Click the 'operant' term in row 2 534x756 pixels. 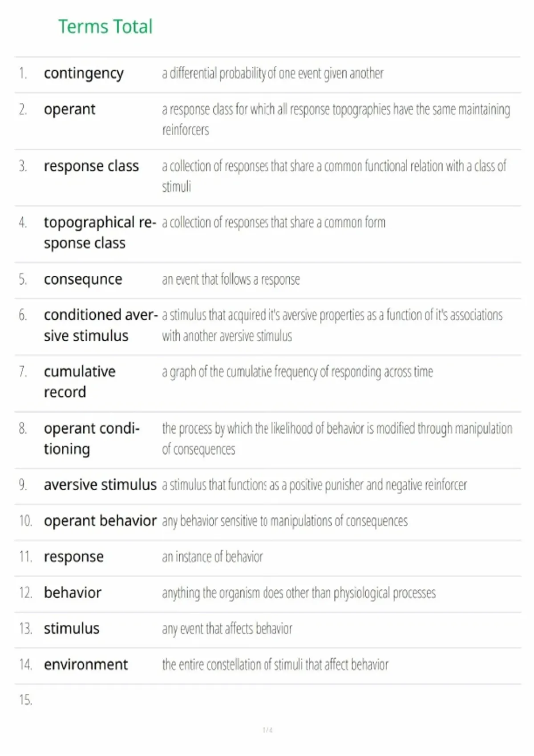click(69, 109)
